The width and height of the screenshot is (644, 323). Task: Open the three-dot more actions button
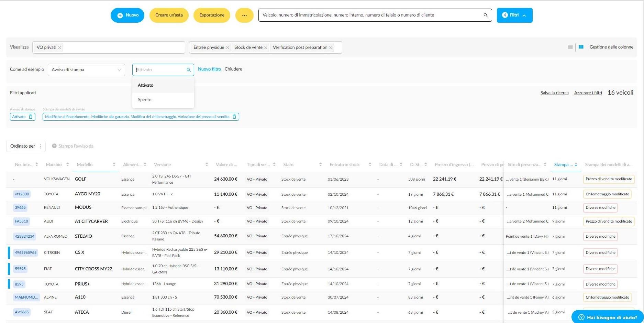[x=244, y=15]
